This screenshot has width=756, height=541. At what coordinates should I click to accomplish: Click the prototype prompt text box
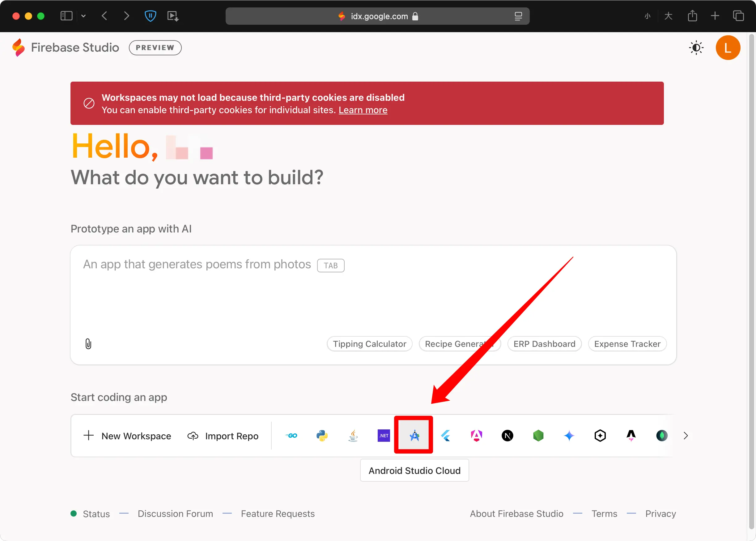[x=373, y=305]
